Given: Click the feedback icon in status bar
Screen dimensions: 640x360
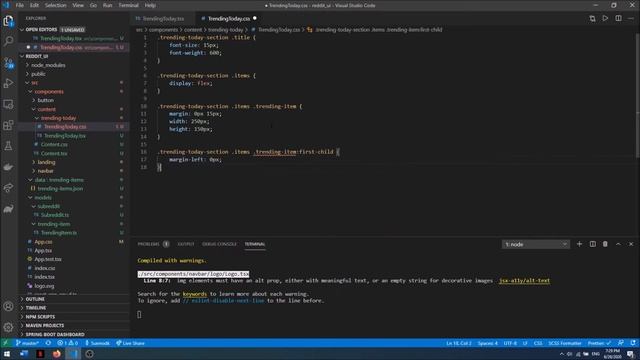Looking at the screenshot, I should pyautogui.click(x=621, y=343).
